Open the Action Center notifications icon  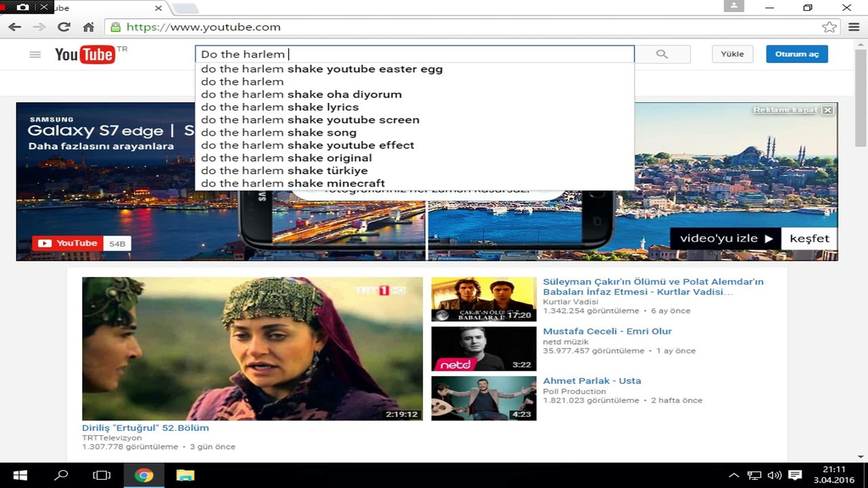pos(795,475)
